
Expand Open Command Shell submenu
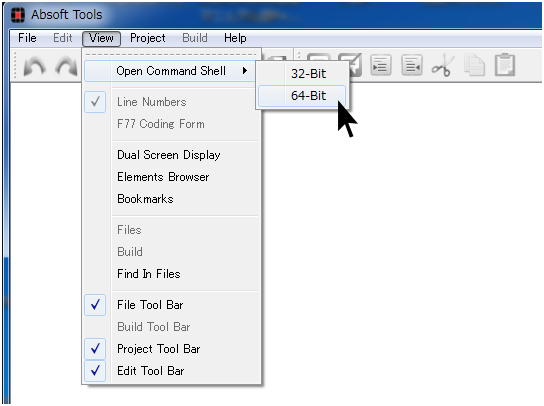[x=170, y=71]
